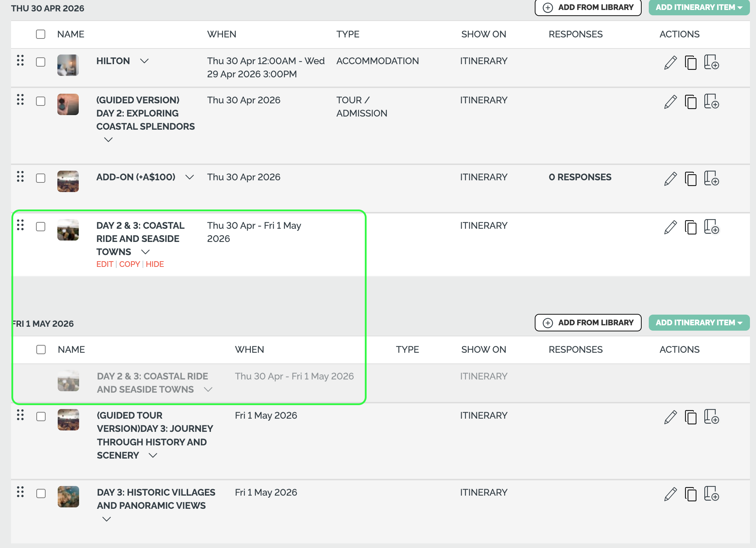Duplicate the Add-On (+A$100) item
This screenshot has width=756, height=548.
[690, 179]
